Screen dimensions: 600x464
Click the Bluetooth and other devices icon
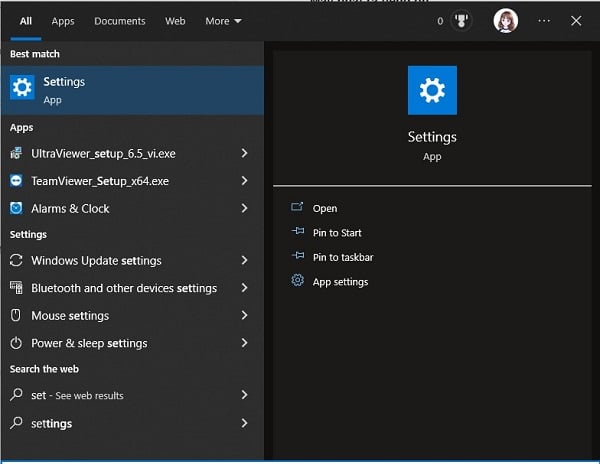pyautogui.click(x=16, y=288)
